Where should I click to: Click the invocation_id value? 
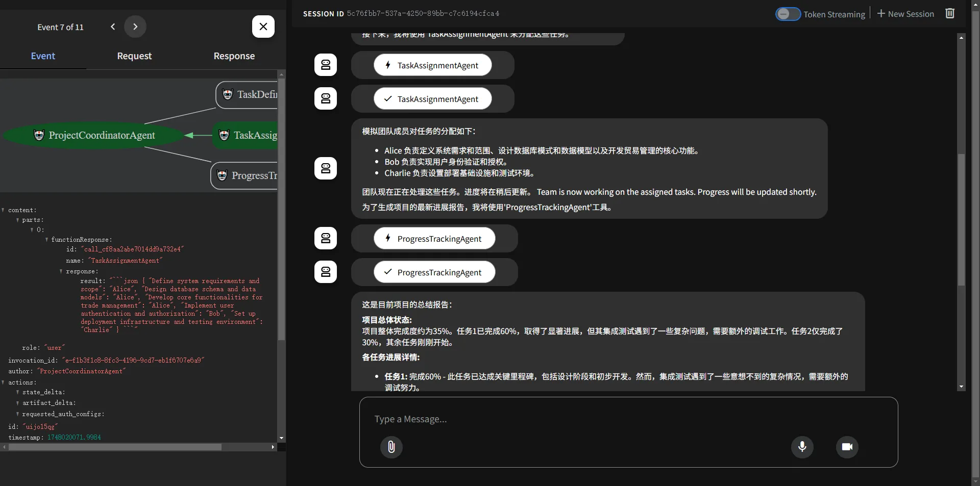click(133, 361)
